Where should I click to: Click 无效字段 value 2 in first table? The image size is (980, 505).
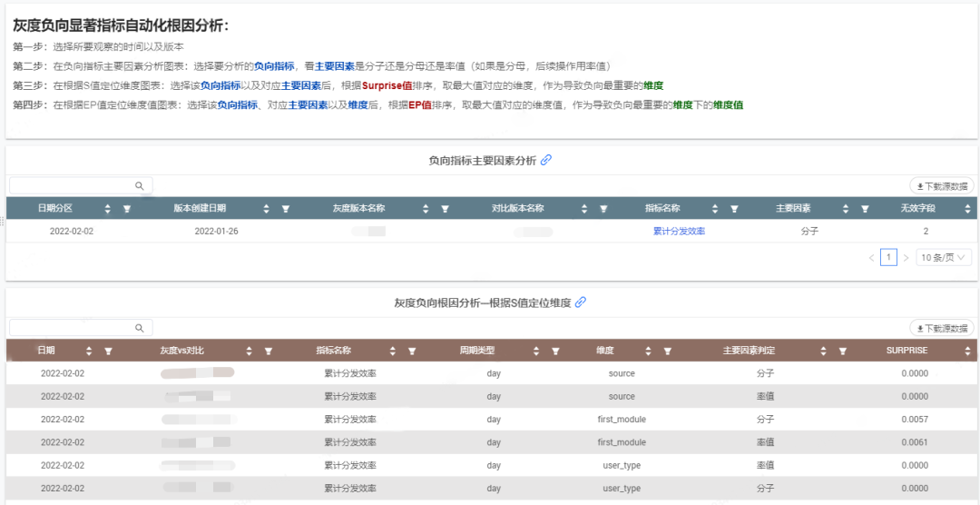click(926, 232)
